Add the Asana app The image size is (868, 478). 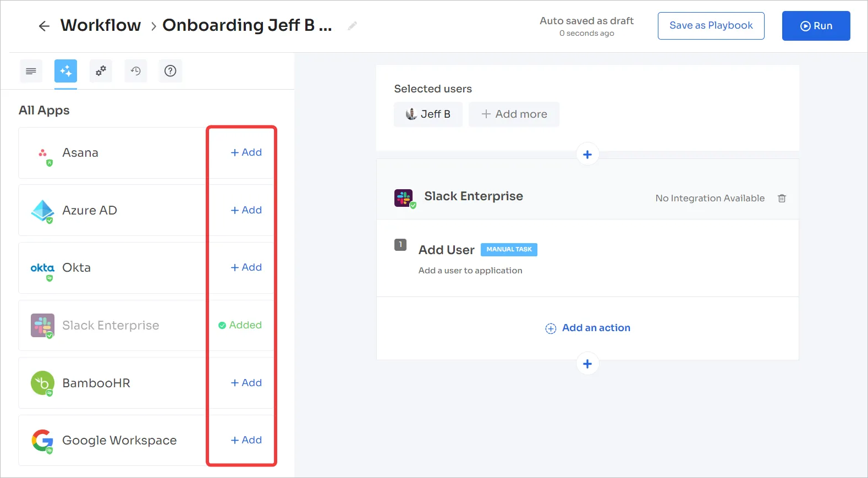click(x=246, y=152)
